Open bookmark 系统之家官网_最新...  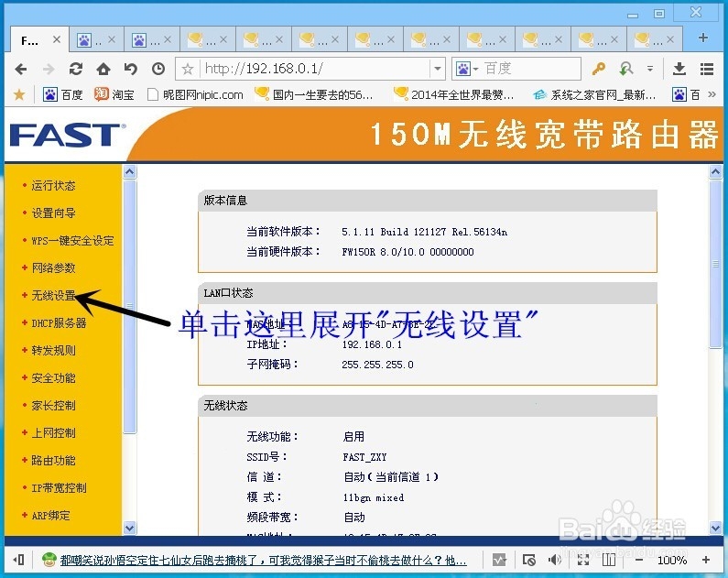click(594, 94)
